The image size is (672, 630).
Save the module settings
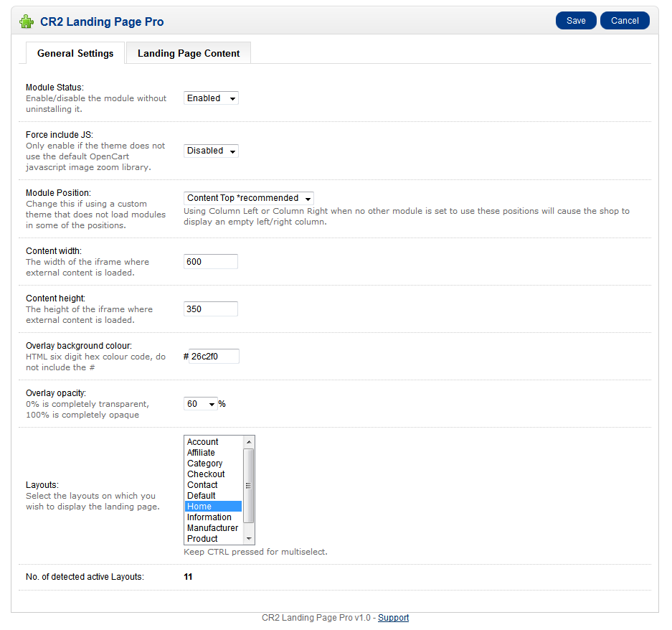(576, 21)
